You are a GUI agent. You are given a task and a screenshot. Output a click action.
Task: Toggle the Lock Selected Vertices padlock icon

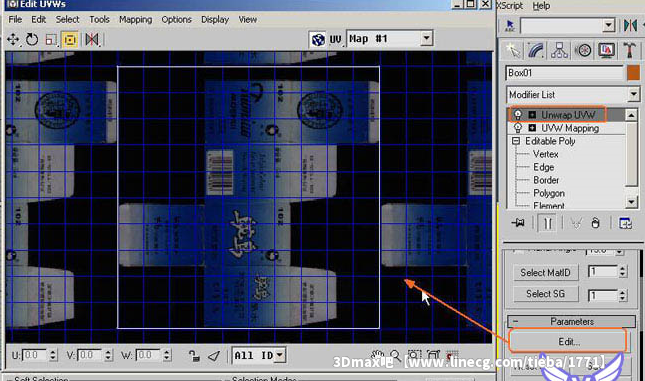(x=194, y=355)
